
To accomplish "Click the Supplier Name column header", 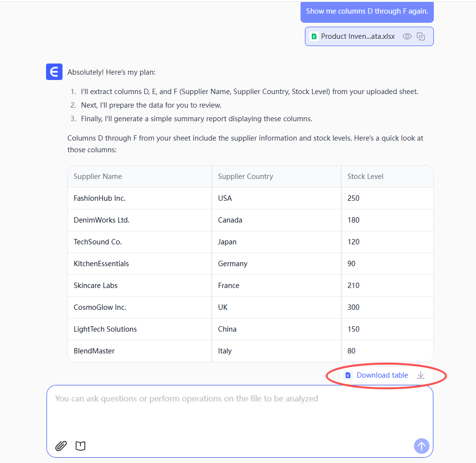I will 98,176.
